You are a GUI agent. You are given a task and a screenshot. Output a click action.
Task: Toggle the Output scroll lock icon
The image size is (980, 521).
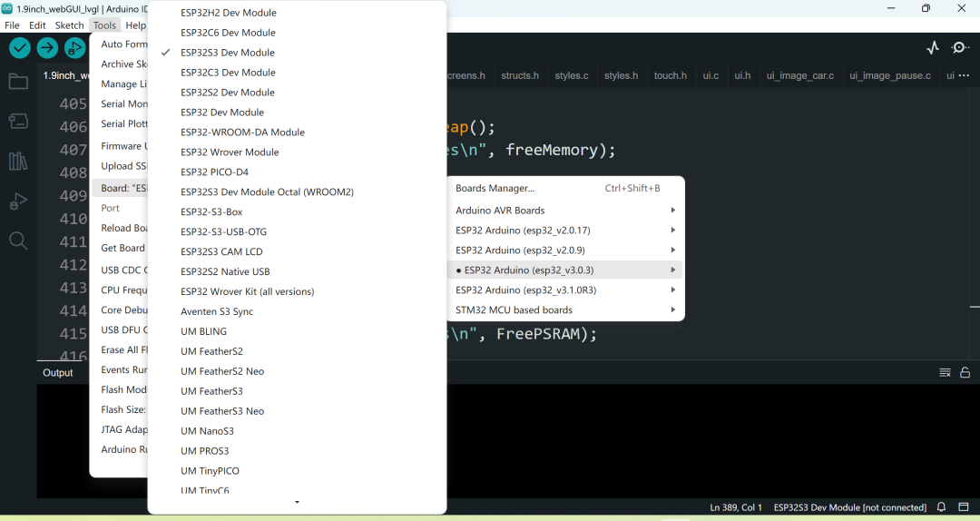coord(965,373)
